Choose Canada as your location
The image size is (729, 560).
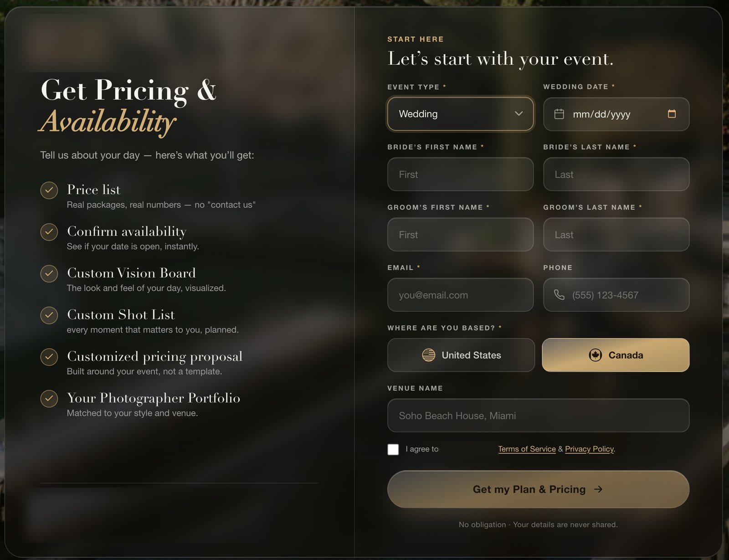(616, 355)
